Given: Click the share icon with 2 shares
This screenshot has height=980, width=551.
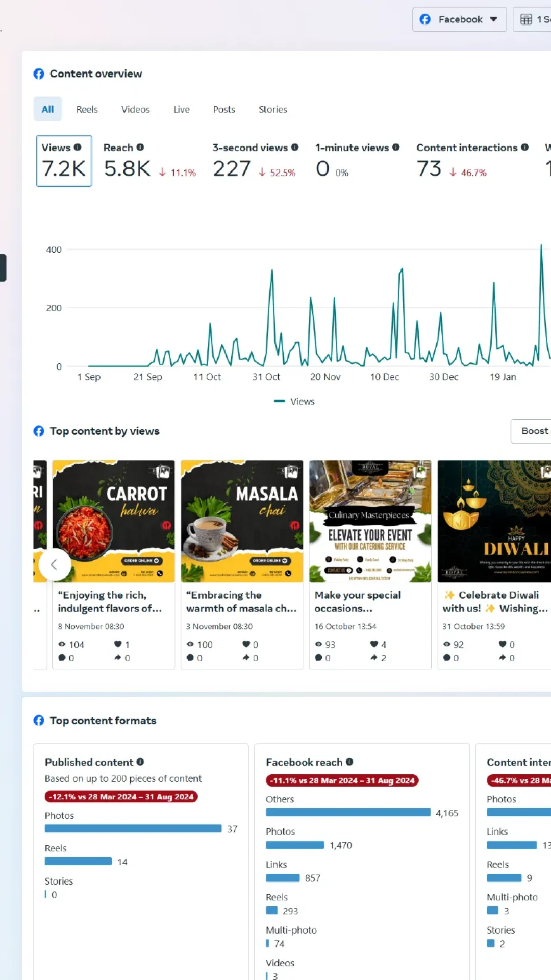Looking at the screenshot, I should pyautogui.click(x=374, y=658).
